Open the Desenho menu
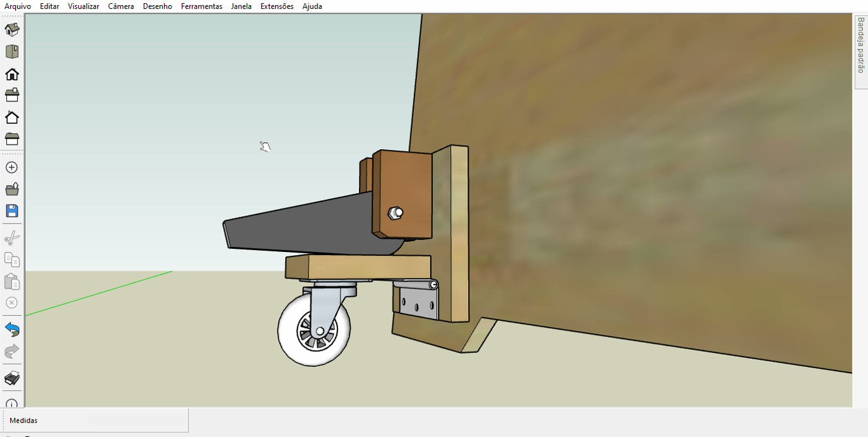868x437 pixels. (x=157, y=6)
